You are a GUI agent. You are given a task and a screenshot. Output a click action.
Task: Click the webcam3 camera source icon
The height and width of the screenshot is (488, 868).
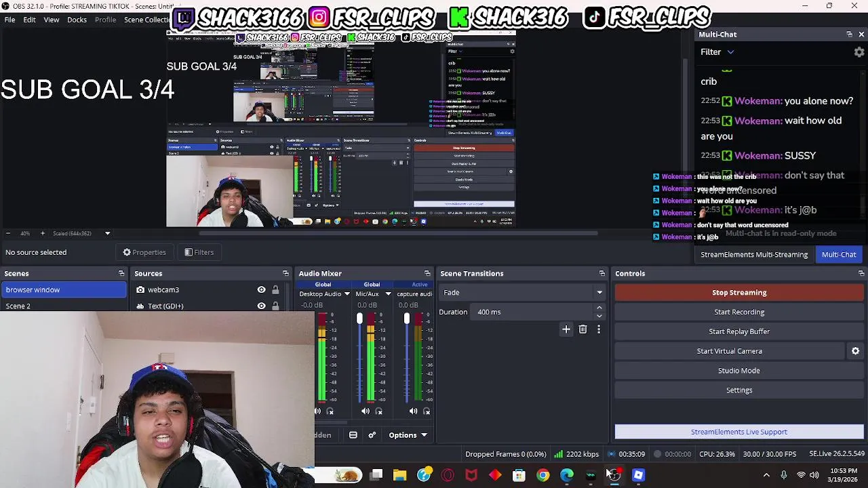tap(140, 290)
